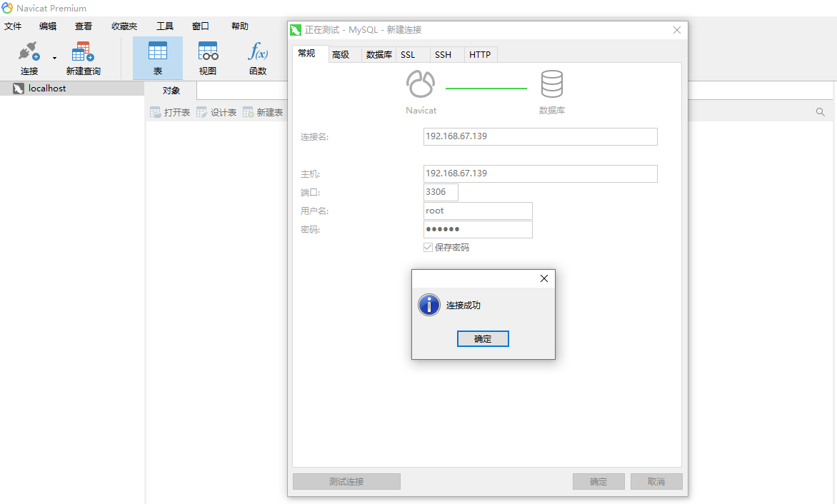Select the 对象 tab in main window
The image size is (837, 504).
(x=171, y=91)
